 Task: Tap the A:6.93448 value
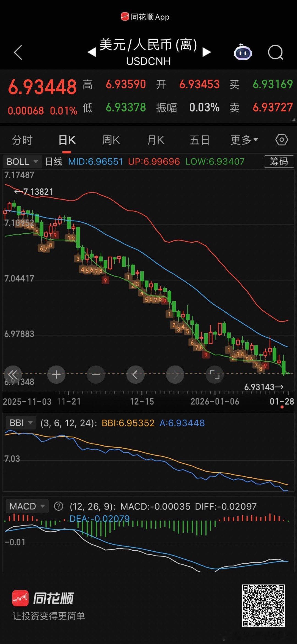click(x=182, y=423)
